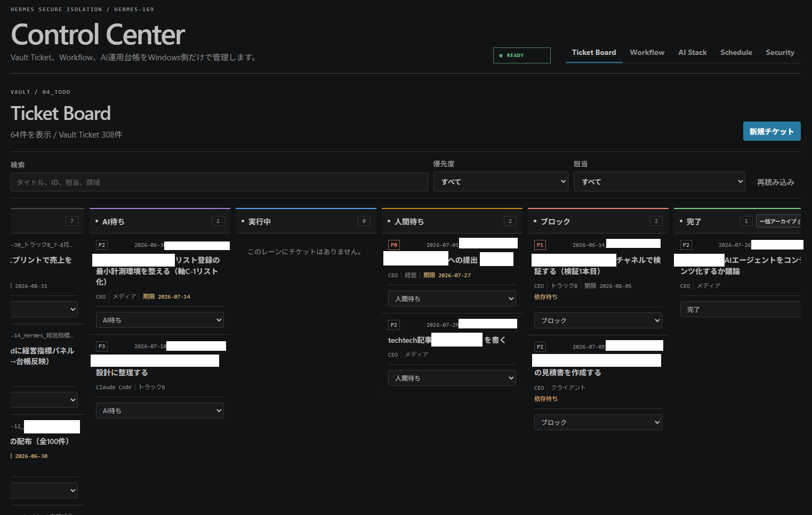812x515 pixels.
Task: Click the 一括アーカイブ button in the 完了 lane
Action: coord(778,221)
